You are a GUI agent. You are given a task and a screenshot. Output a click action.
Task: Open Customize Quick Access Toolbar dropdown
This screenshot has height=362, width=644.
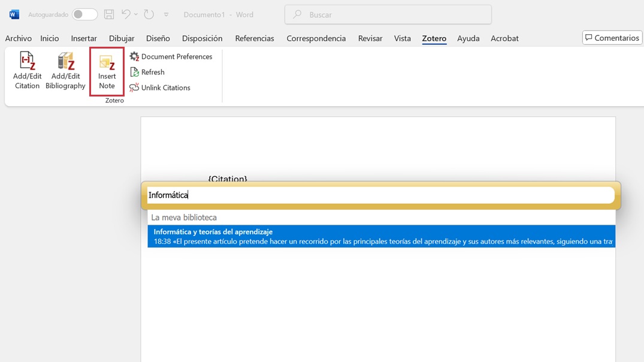click(x=166, y=14)
